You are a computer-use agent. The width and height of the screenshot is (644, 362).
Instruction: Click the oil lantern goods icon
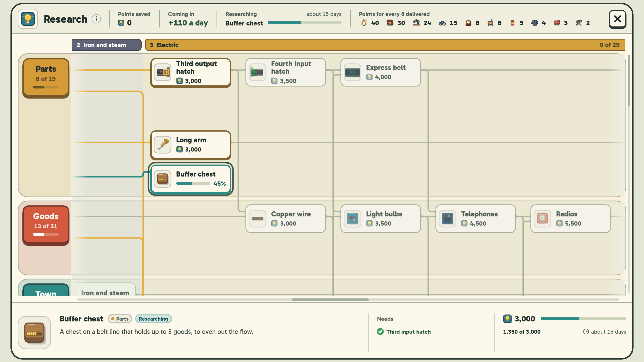click(513, 23)
